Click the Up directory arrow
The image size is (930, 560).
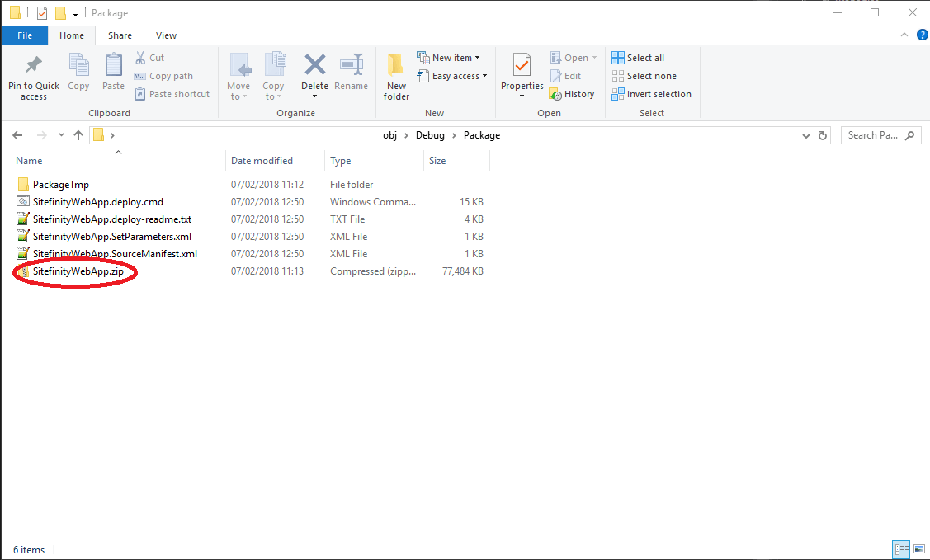pyautogui.click(x=78, y=135)
